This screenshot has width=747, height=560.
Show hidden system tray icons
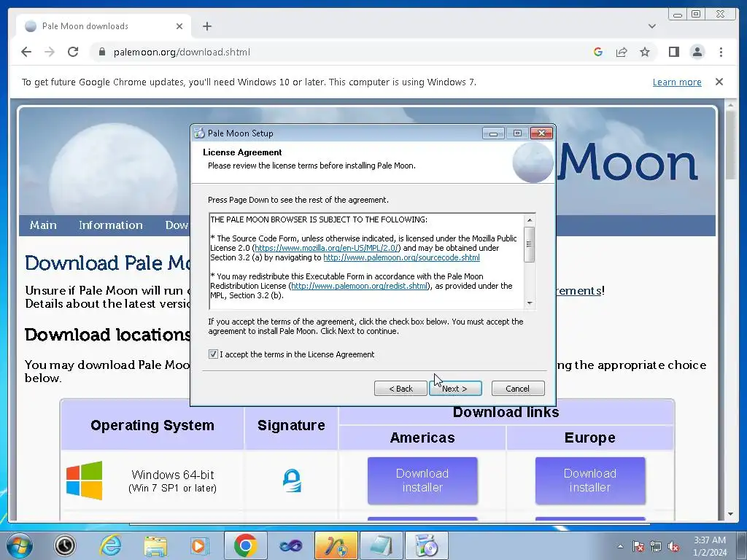(620, 546)
